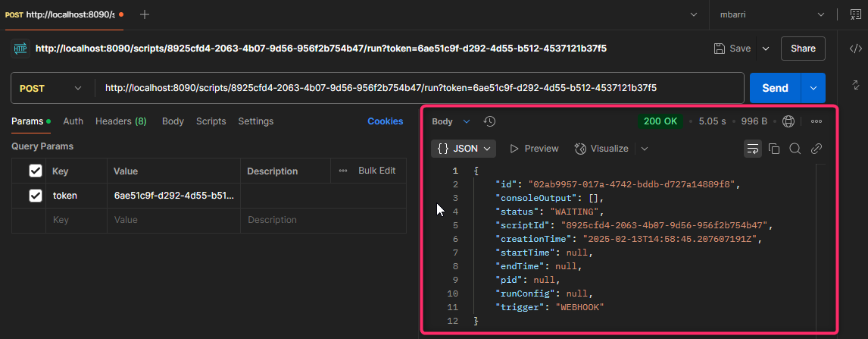Expand the Send button dropdown arrow
The height and width of the screenshot is (339, 868).
(x=813, y=88)
